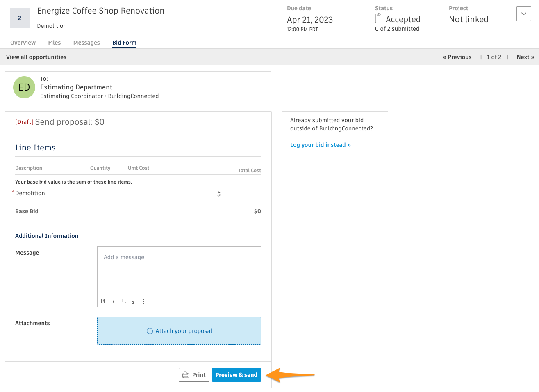The image size is (539, 392).
Task: Click the Quantity column header
Action: tap(100, 168)
